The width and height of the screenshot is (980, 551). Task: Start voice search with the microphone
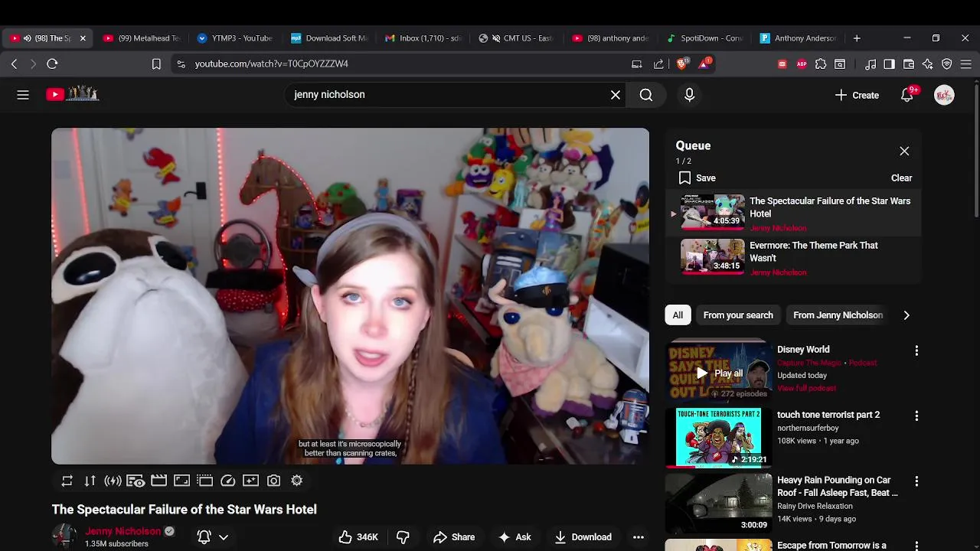point(689,95)
